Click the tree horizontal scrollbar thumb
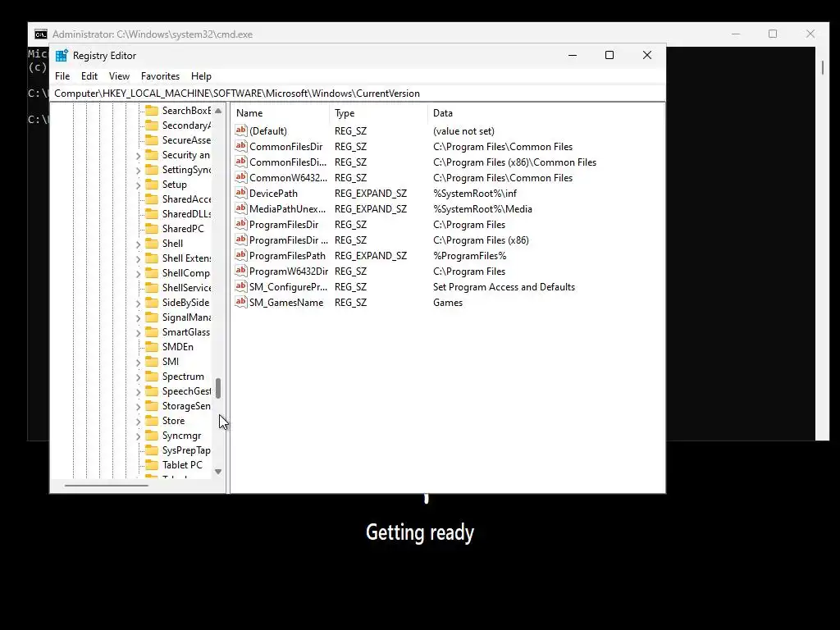Screen dimensions: 840x630 click(x=106, y=486)
